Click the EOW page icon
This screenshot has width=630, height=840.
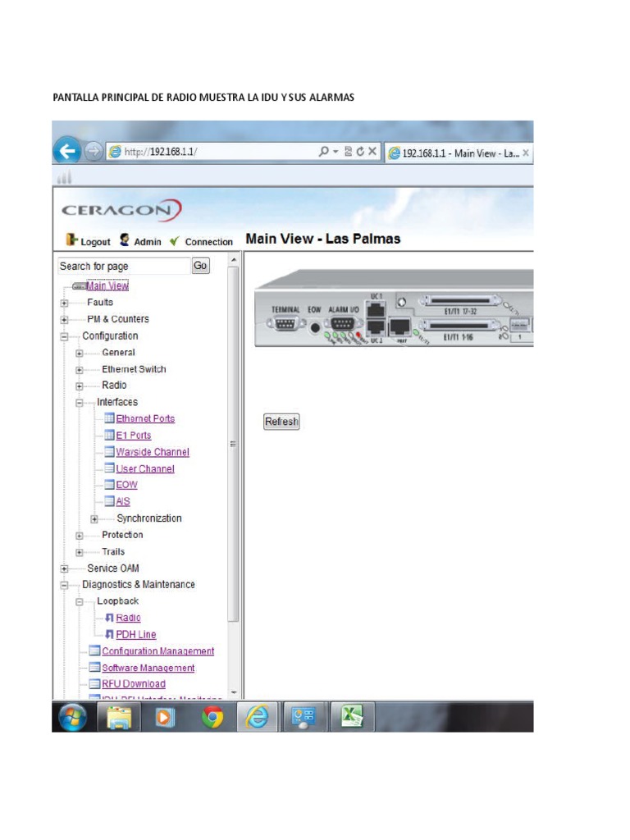[x=109, y=484]
